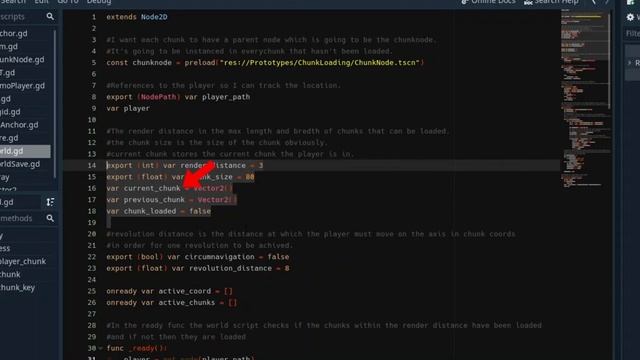Click the revolution_distance export line

click(x=198, y=268)
